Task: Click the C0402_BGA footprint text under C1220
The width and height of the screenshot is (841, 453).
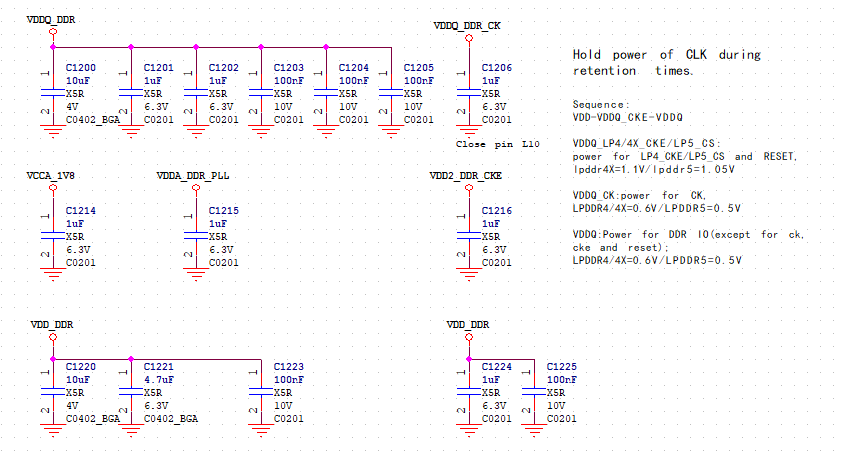Action: 93,419
